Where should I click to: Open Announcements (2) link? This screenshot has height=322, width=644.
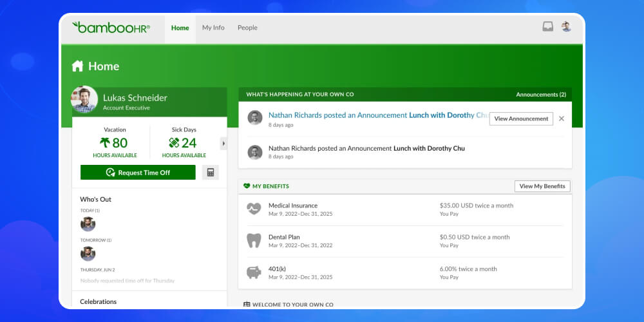[x=541, y=95]
